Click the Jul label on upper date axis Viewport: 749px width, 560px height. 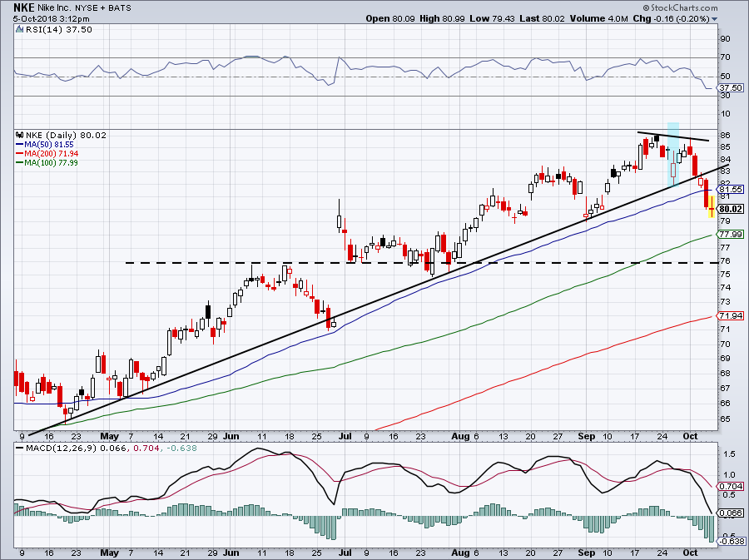(x=345, y=436)
